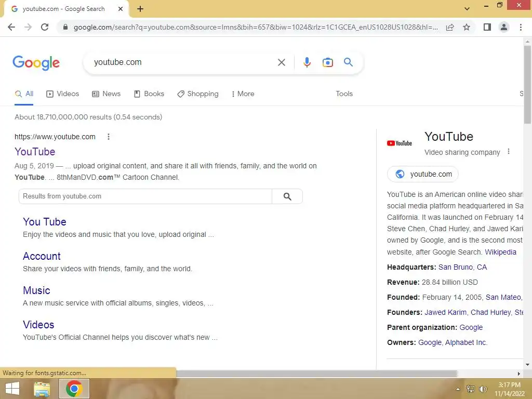
Task: Open the Account sitelink
Action: (42, 256)
